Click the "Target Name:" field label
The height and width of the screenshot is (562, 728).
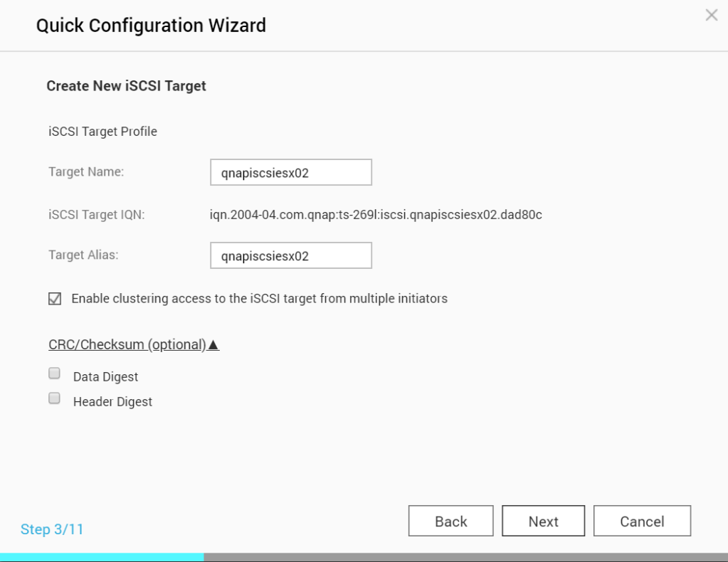(86, 171)
